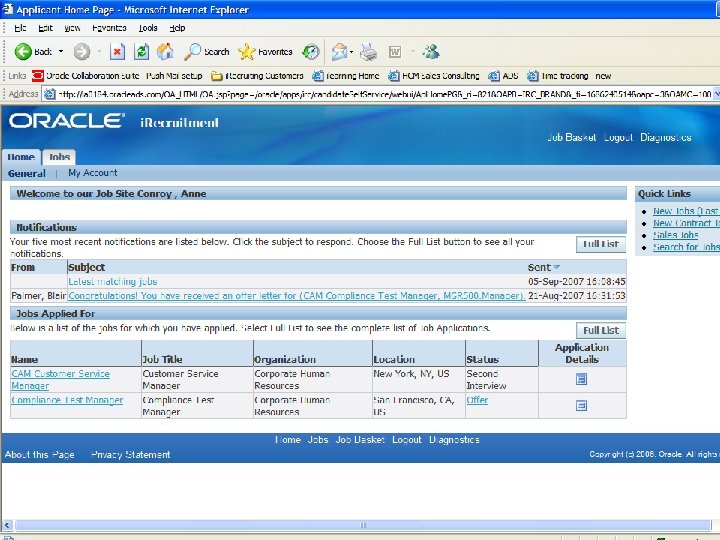Screen dimensions: 720x540
Task: Click Jobs link in footer
Action: click(318, 440)
